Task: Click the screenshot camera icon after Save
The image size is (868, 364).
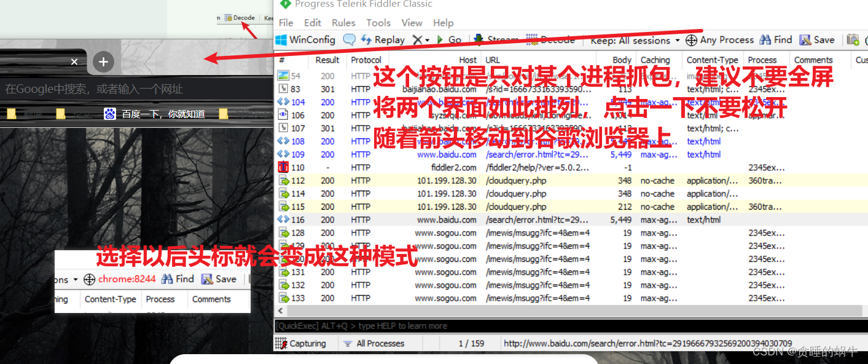Action: [x=853, y=40]
